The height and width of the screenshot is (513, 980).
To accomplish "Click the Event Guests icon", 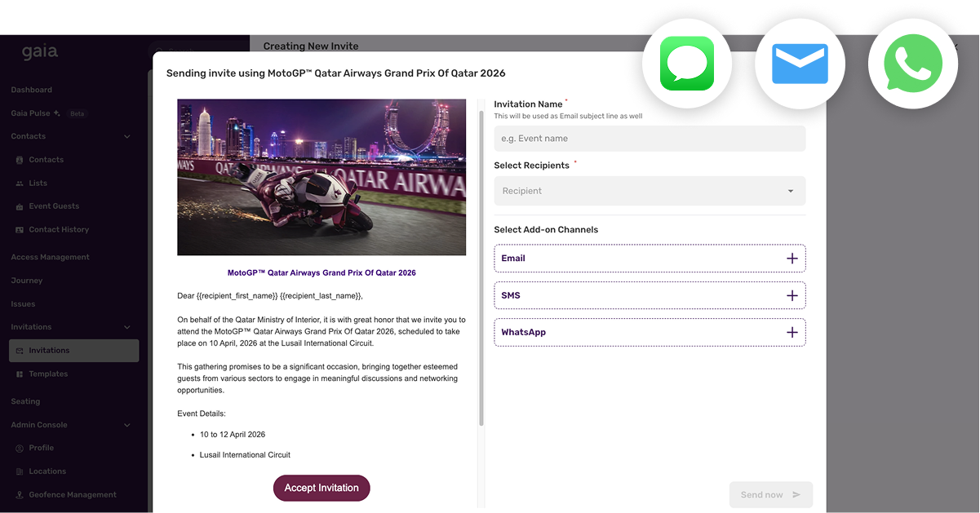I will pyautogui.click(x=20, y=206).
